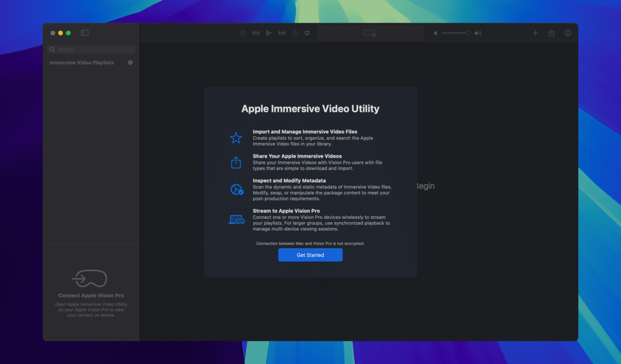The width and height of the screenshot is (621, 364).
Task: Adjust the volume slider knob
Action: (x=468, y=33)
